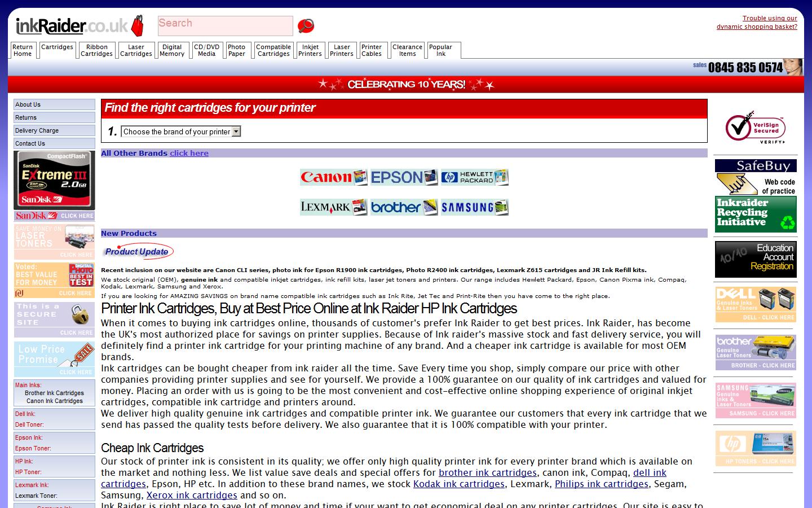Image resolution: width=812 pixels, height=508 pixels.
Task: Open the printer brand dropdown
Action: [x=181, y=132]
